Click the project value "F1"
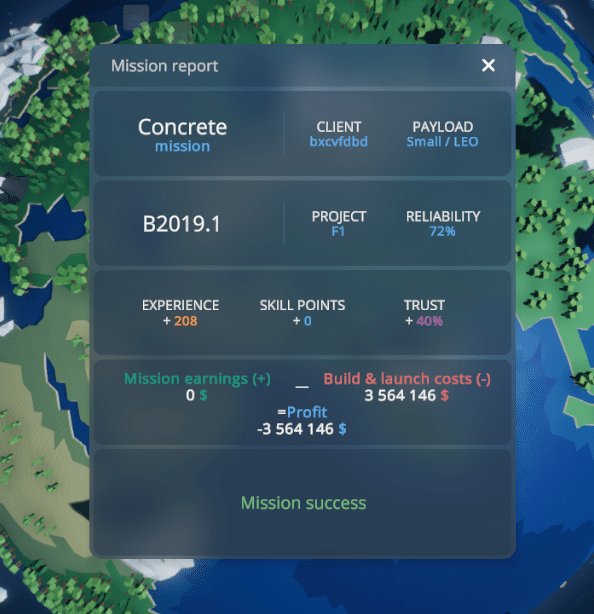Image resolution: width=594 pixels, height=614 pixels. (x=338, y=231)
